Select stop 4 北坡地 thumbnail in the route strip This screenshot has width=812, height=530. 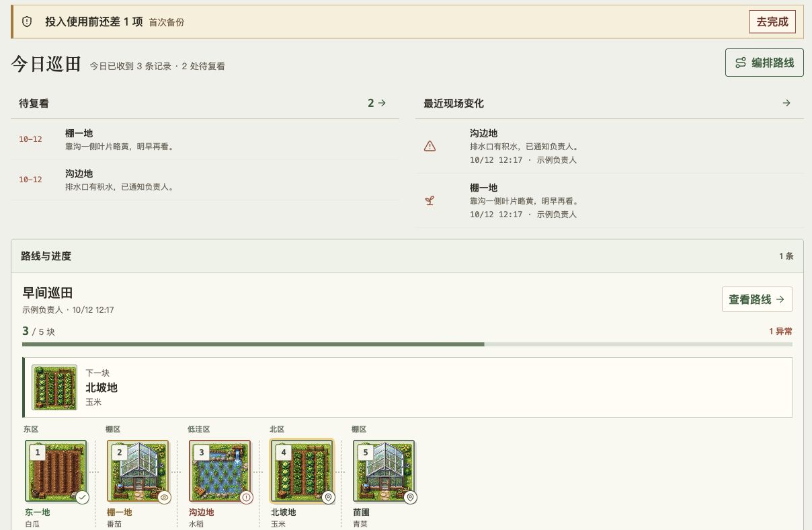[x=302, y=471]
